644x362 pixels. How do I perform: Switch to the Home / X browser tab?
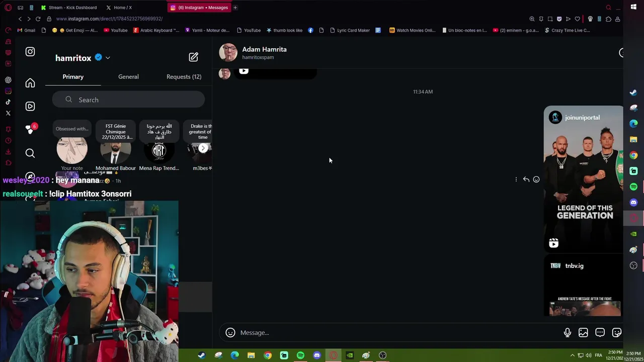pos(119,8)
